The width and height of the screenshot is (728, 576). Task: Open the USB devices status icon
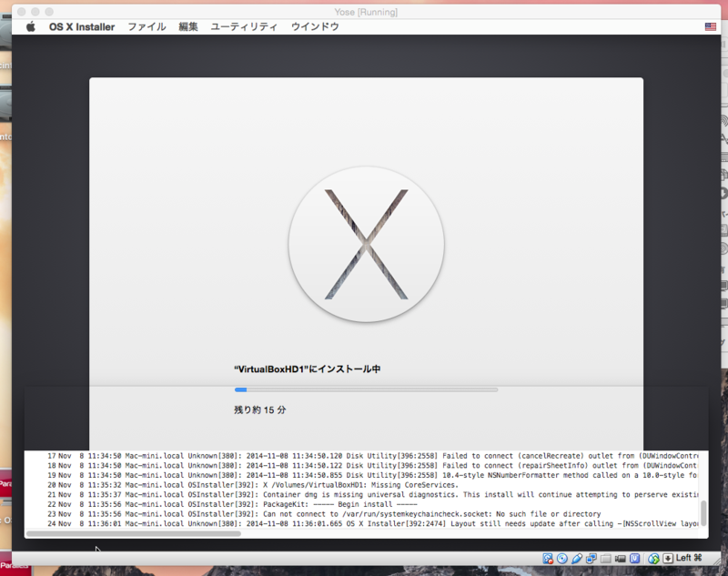pos(577,559)
